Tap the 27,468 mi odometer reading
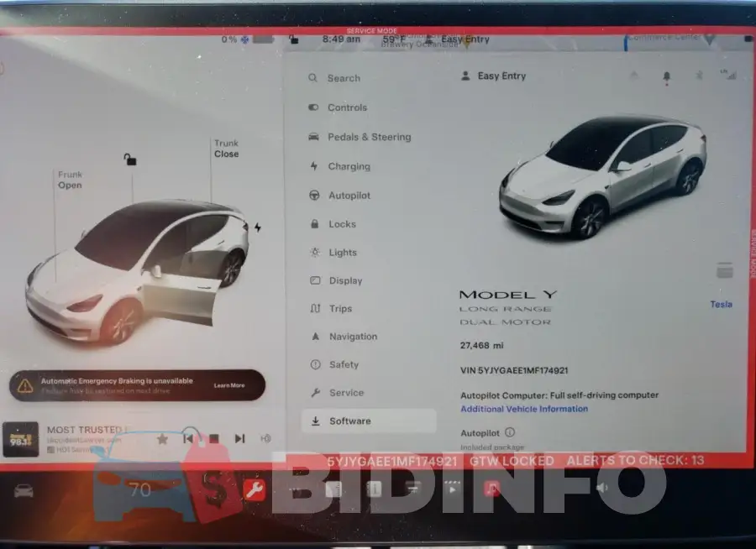Image resolution: width=756 pixels, height=549 pixels. (x=481, y=345)
